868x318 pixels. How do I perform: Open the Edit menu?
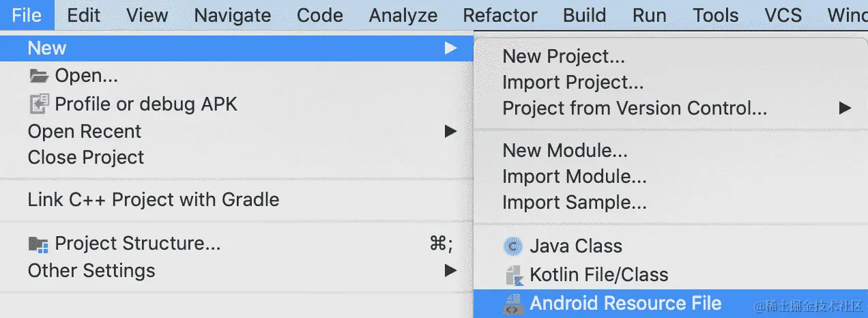click(84, 15)
